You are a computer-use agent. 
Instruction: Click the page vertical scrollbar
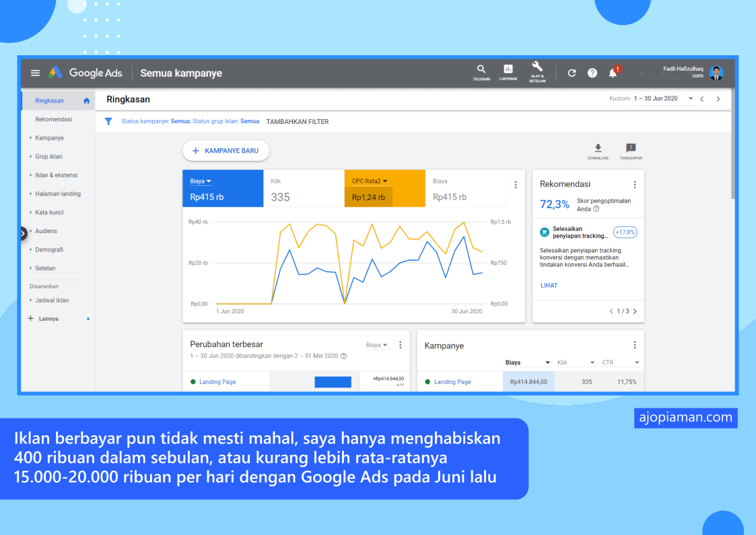733,144
